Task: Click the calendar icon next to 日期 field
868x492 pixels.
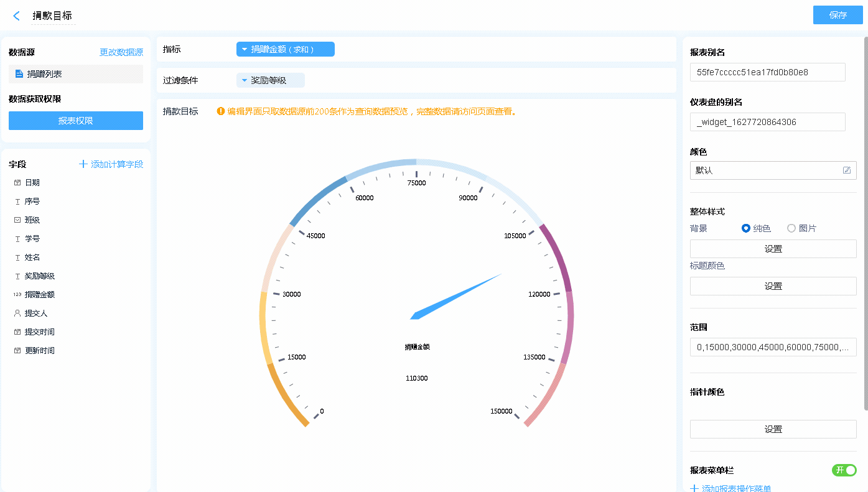Action: (17, 183)
